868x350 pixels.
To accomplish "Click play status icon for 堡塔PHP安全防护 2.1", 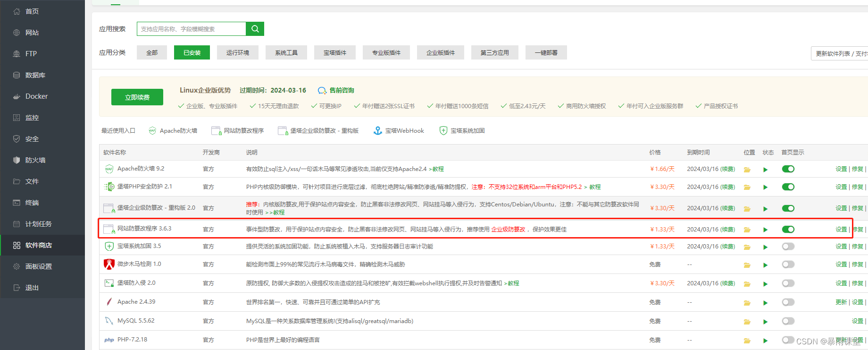I will [x=765, y=188].
